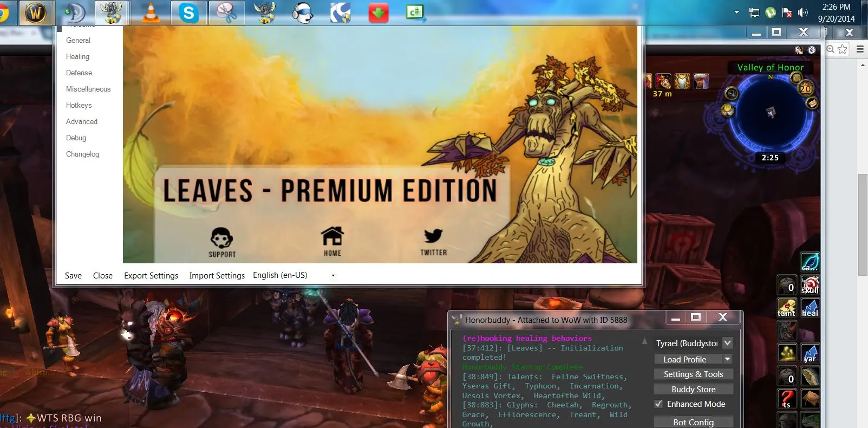Image resolution: width=868 pixels, height=428 pixels.
Task: Click the red question mark 'ts' button
Action: [787, 399]
